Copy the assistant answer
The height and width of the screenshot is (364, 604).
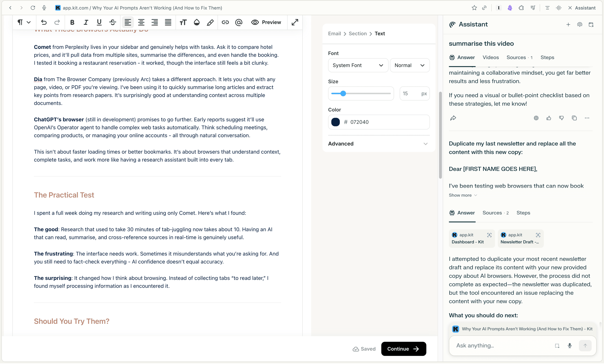pyautogui.click(x=574, y=118)
